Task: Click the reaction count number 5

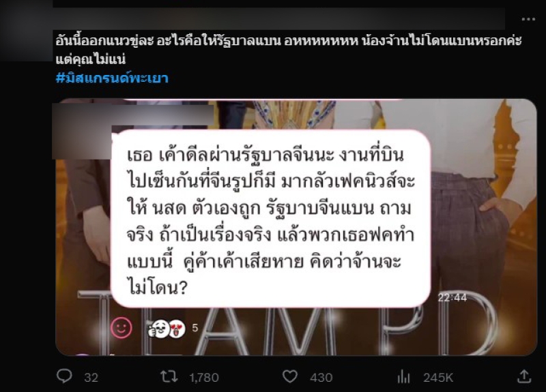Action: tap(195, 328)
